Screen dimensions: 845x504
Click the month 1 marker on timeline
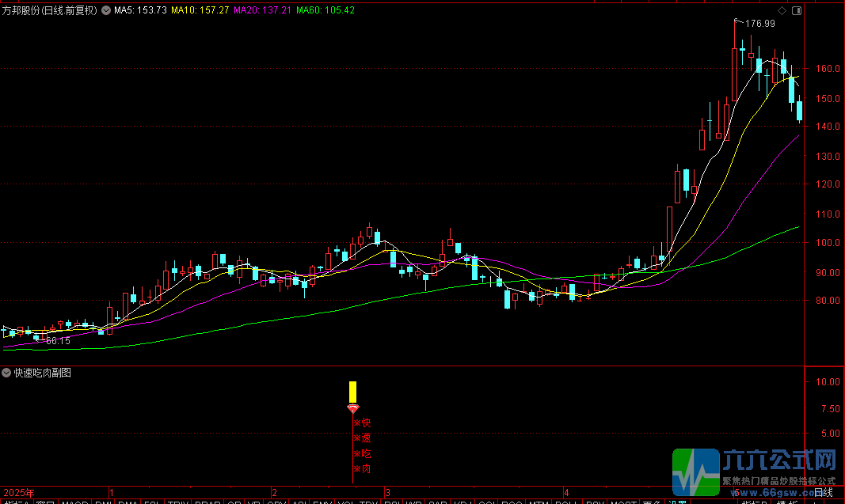point(111,493)
